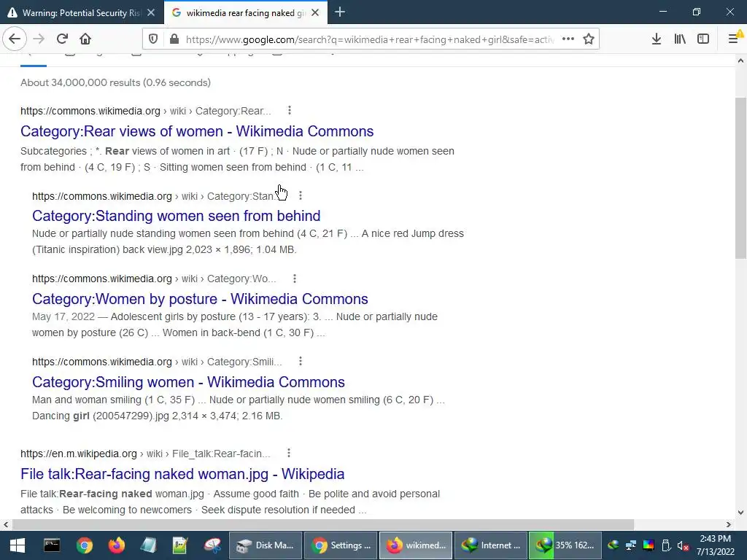Open the 35% 162... download progress window
The width and height of the screenshot is (747, 560).
(x=565, y=545)
